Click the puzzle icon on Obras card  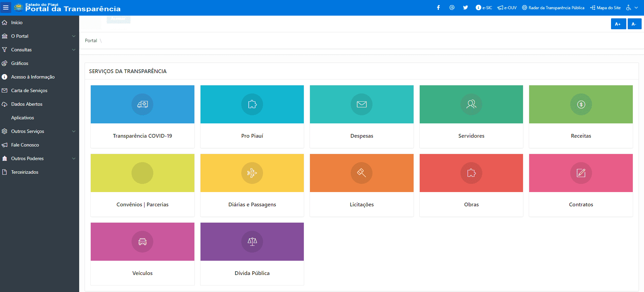click(471, 173)
